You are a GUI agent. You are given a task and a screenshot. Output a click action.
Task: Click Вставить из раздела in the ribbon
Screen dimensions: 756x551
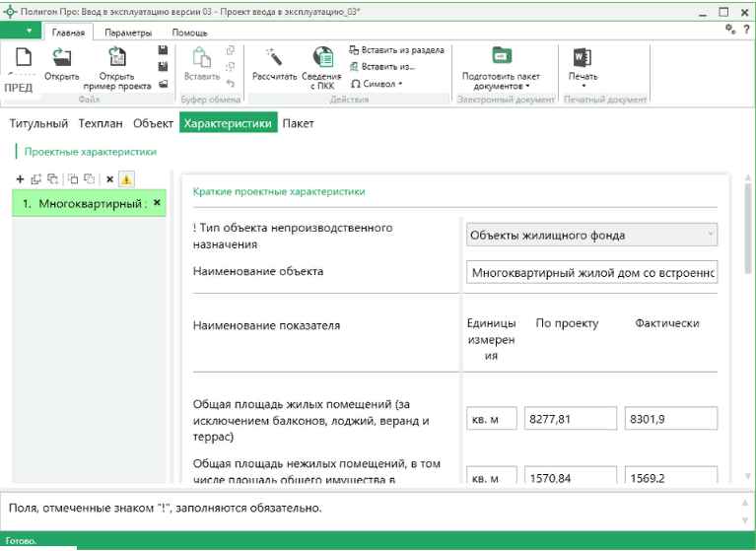(x=396, y=50)
